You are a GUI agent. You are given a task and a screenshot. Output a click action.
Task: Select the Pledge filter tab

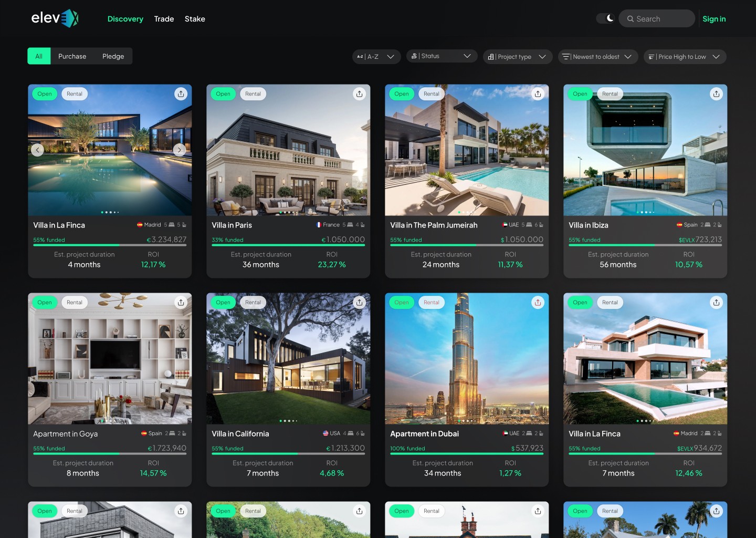tap(113, 56)
